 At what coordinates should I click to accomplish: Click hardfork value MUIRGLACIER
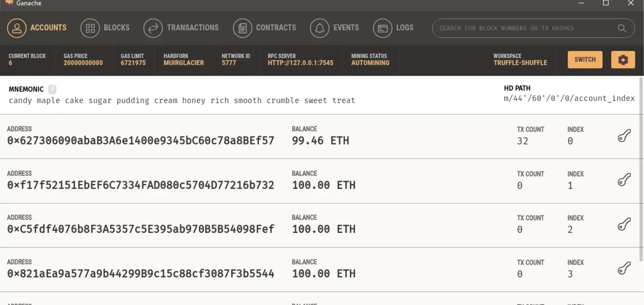(x=184, y=63)
